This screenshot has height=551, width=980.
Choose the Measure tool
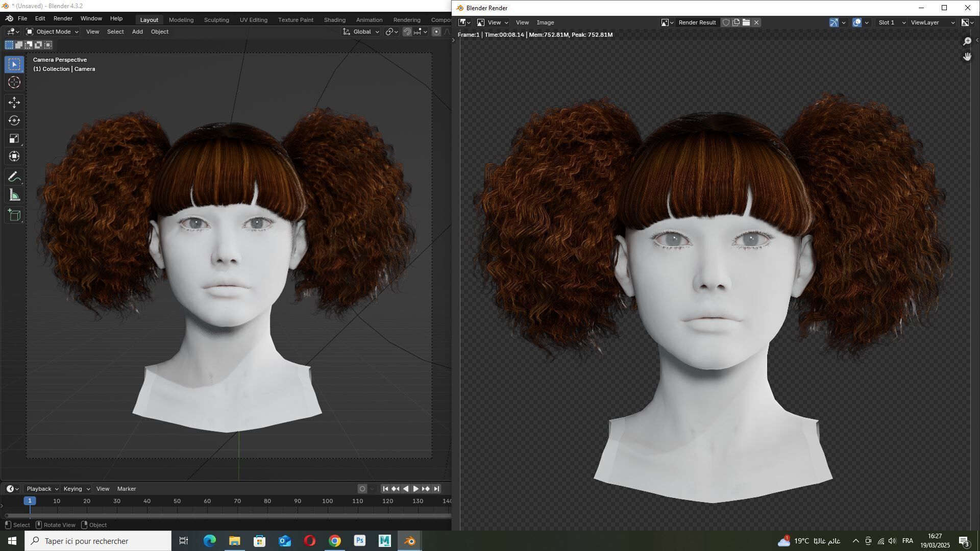tap(14, 195)
